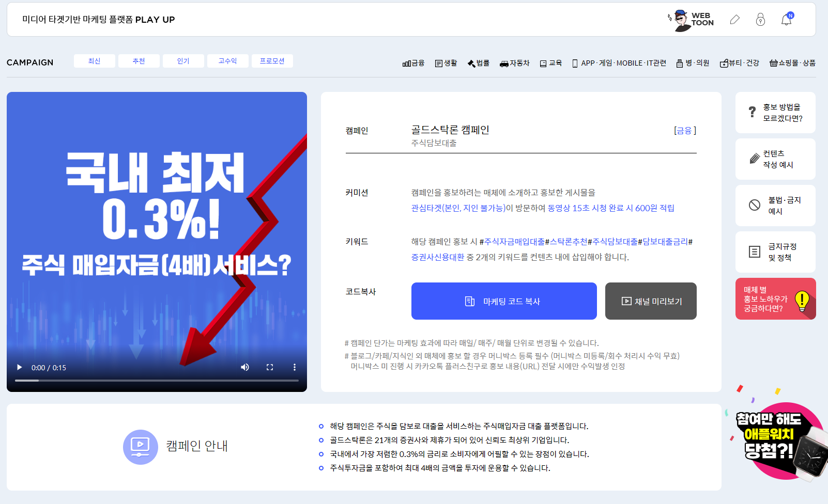Open the 자동차 category
The image size is (828, 504).
click(x=515, y=63)
